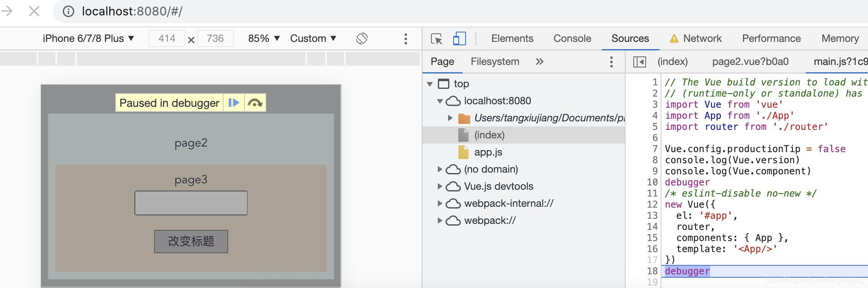Collapse the localhost:8080 tree node
Viewport: 868px width, 288px height.
(440, 101)
